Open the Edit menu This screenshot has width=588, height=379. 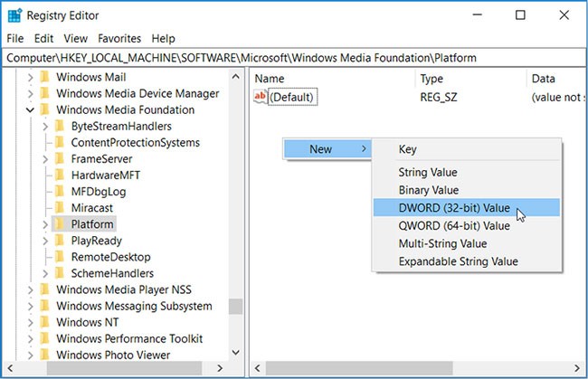pos(43,39)
